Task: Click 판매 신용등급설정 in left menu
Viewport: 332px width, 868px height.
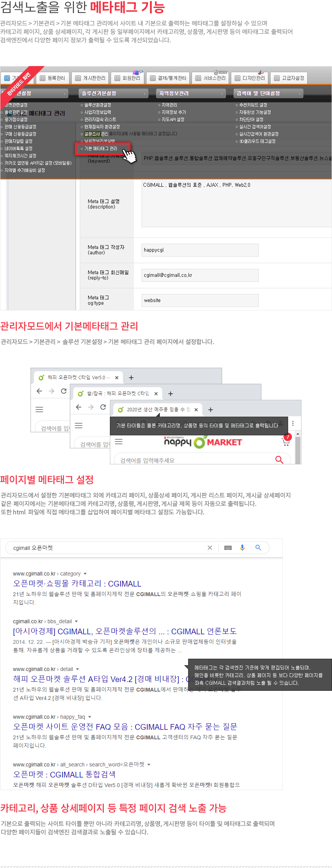Action: [x=20, y=127]
